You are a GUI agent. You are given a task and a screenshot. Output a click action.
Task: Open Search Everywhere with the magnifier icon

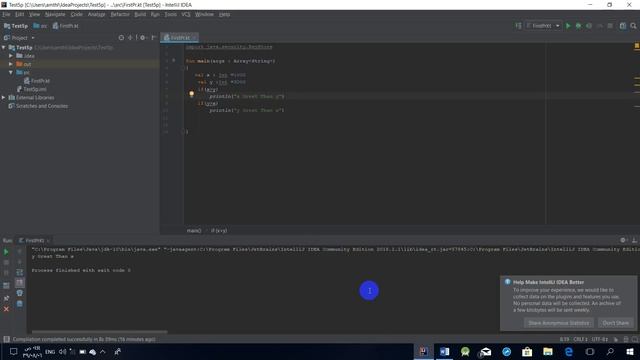pos(633,26)
